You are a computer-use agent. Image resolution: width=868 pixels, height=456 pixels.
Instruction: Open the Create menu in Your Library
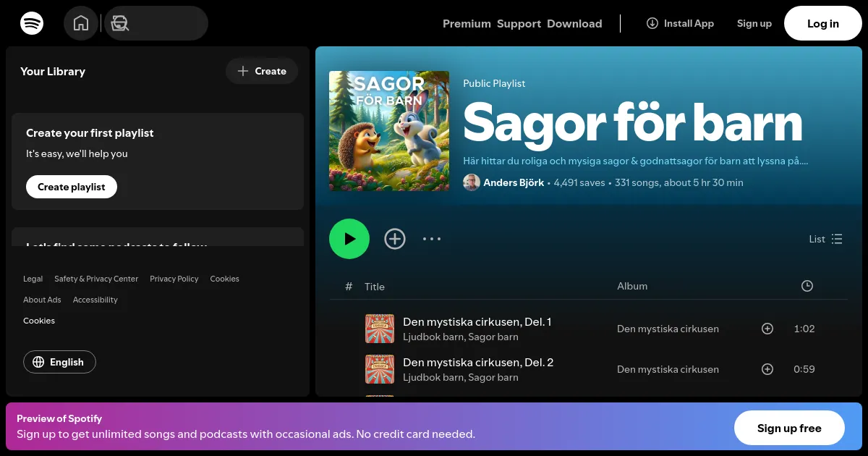(x=262, y=71)
